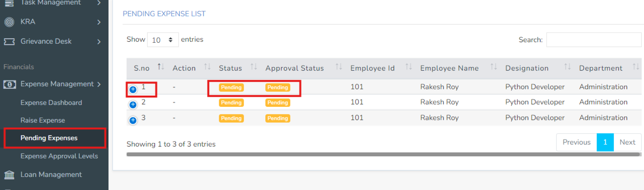Screen dimensions: 644x190
Task: Sort by Employee Name column arrows
Action: [x=494, y=66]
